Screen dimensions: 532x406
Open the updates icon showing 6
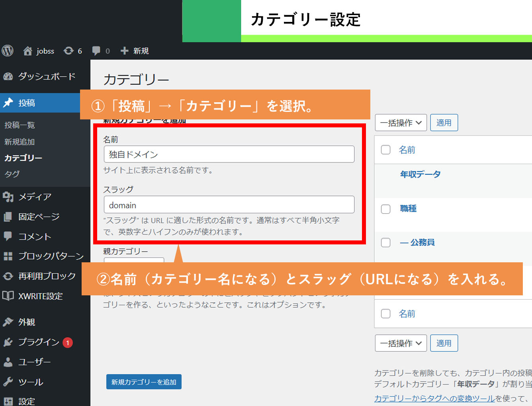click(x=68, y=51)
